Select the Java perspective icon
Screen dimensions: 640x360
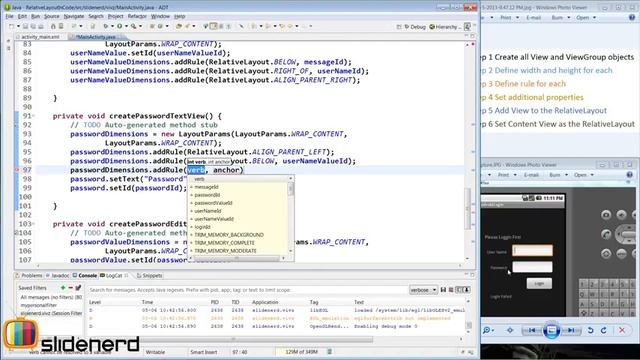(x=467, y=27)
